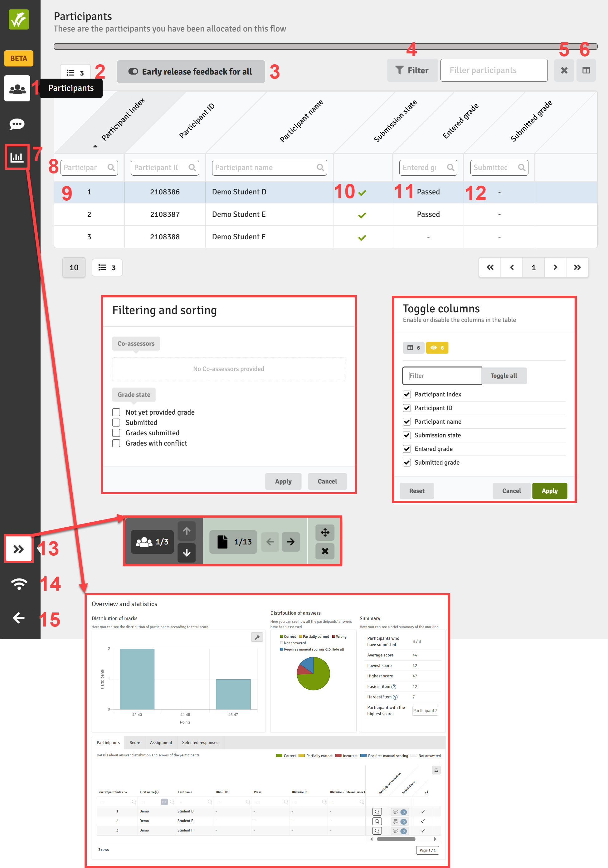Viewport: 608px width, 868px height.
Task: Click the next page right arrow in navigator
Action: tap(290, 542)
